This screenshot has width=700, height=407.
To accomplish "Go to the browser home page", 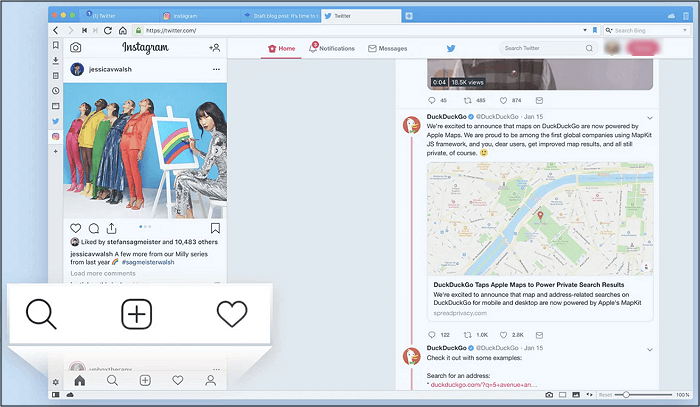I will click(x=123, y=30).
